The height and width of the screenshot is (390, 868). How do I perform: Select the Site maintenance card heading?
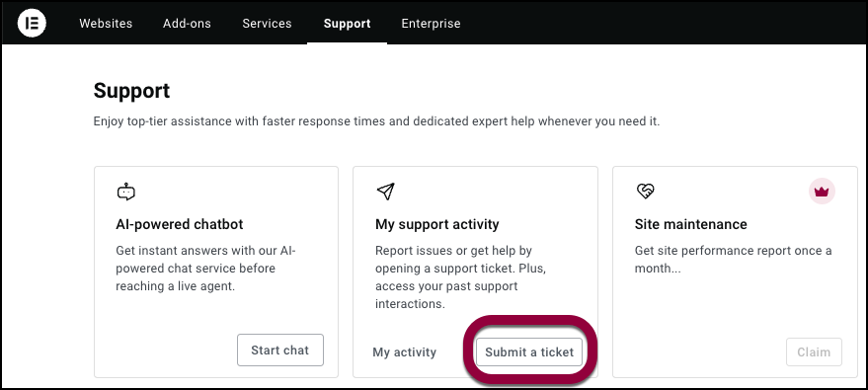[691, 224]
